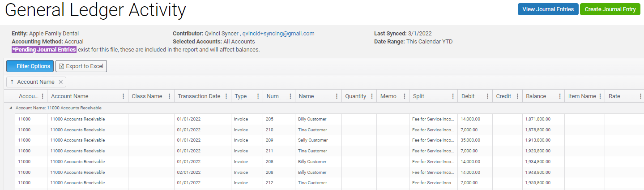Viewport: 644px width, 190px height.
Task: Open the Balance column menu icon
Action: tap(559, 96)
